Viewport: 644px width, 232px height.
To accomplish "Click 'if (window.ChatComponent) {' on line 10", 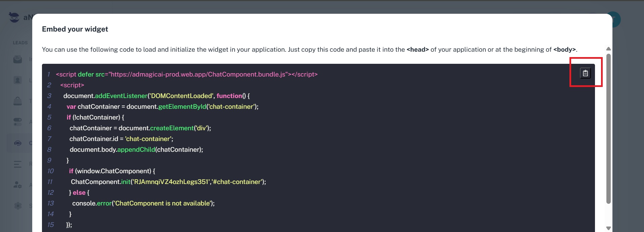I will click(x=112, y=171).
